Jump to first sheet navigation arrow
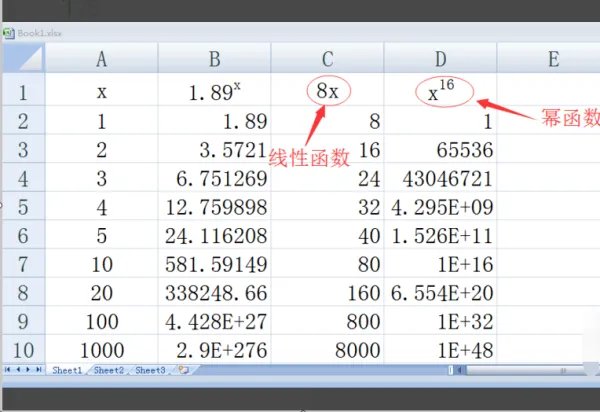 point(7,370)
